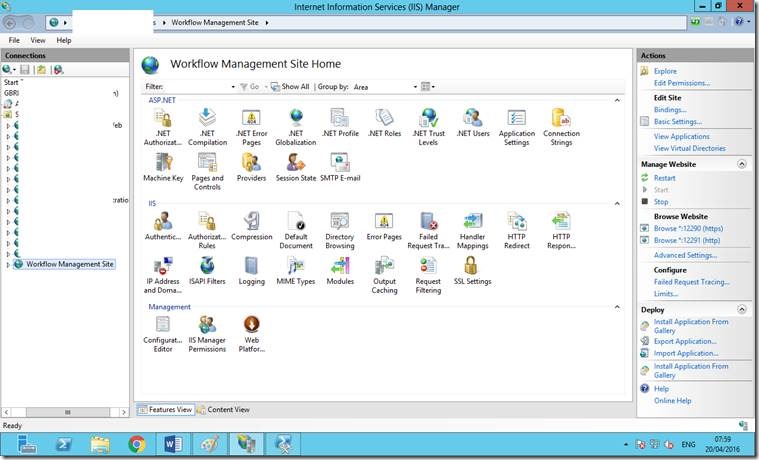Collapse the Deploy actions section
The height and width of the screenshot is (460, 759).
point(742,309)
